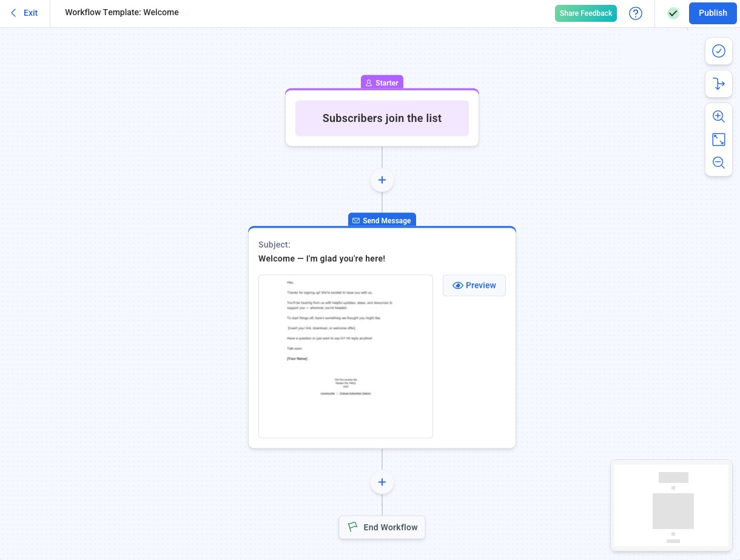Open the Subscribers join the list trigger
740x560 pixels.
382,118
